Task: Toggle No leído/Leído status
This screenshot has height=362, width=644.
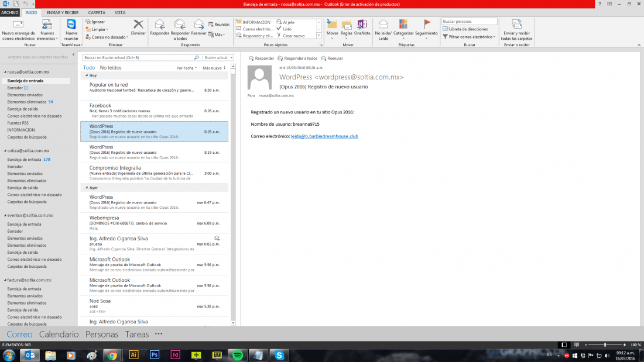Action: [383, 30]
